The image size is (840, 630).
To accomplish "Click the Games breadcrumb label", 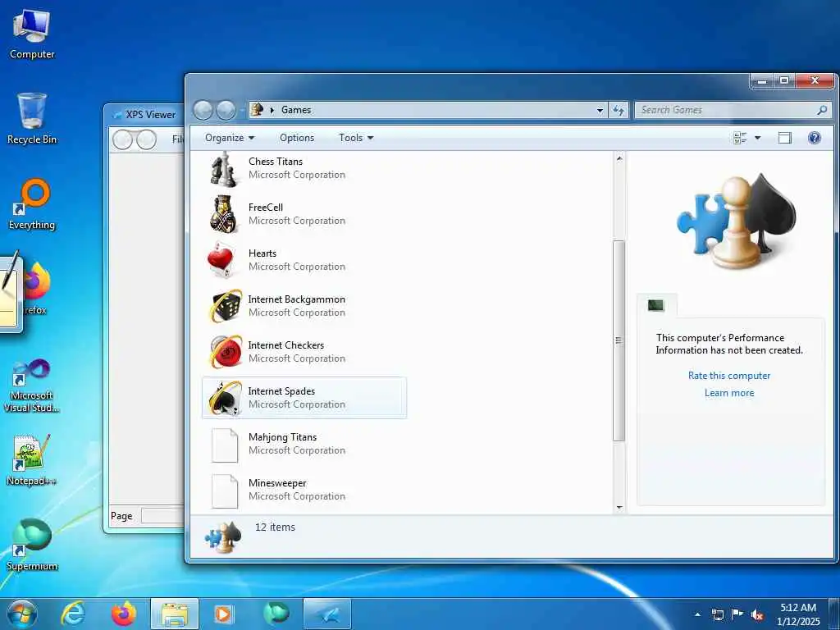I will [x=296, y=110].
